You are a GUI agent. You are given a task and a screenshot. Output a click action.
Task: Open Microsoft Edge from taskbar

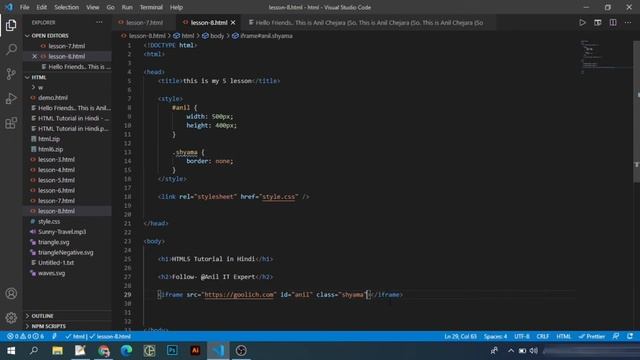[x=126, y=351]
